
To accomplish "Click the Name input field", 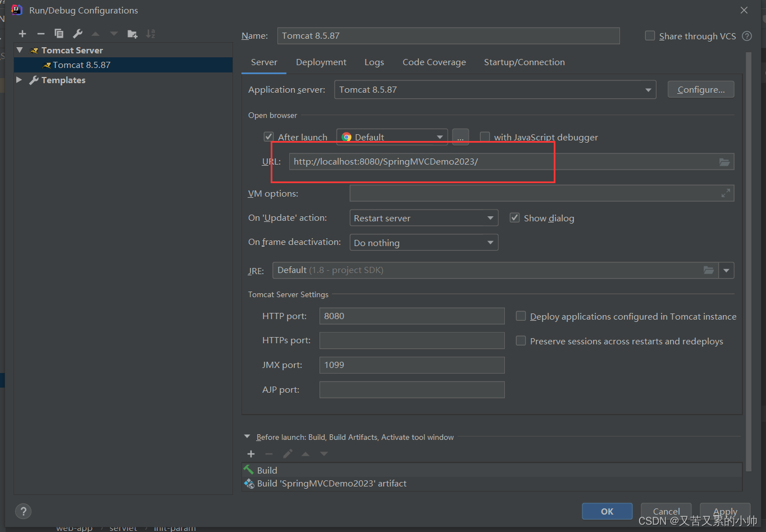I will [448, 36].
